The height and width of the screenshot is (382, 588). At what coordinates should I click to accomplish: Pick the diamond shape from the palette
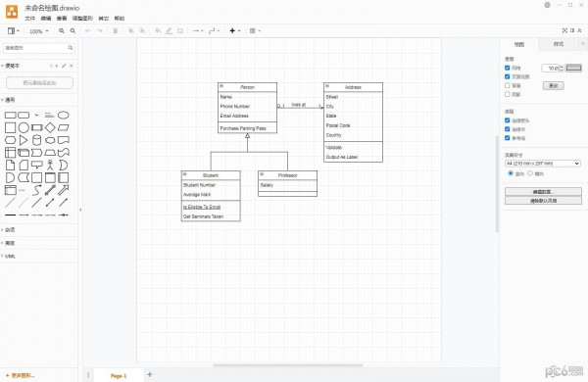point(50,127)
